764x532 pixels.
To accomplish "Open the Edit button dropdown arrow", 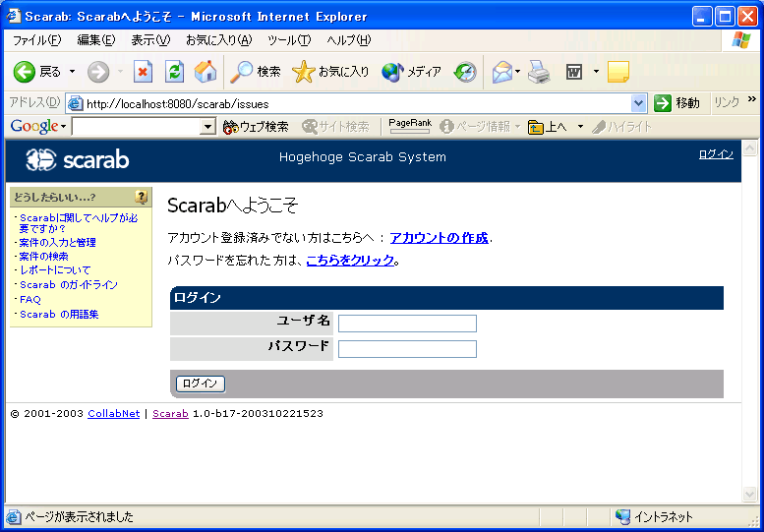I will click(596, 72).
